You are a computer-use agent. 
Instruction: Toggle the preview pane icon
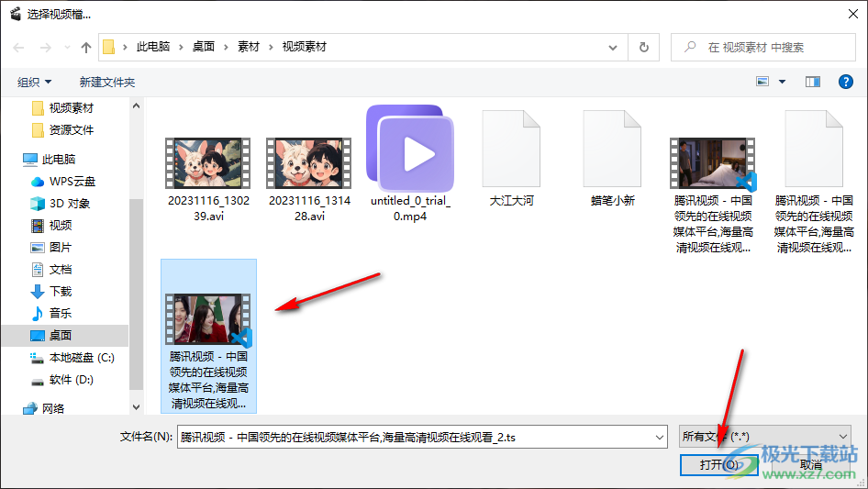[812, 82]
